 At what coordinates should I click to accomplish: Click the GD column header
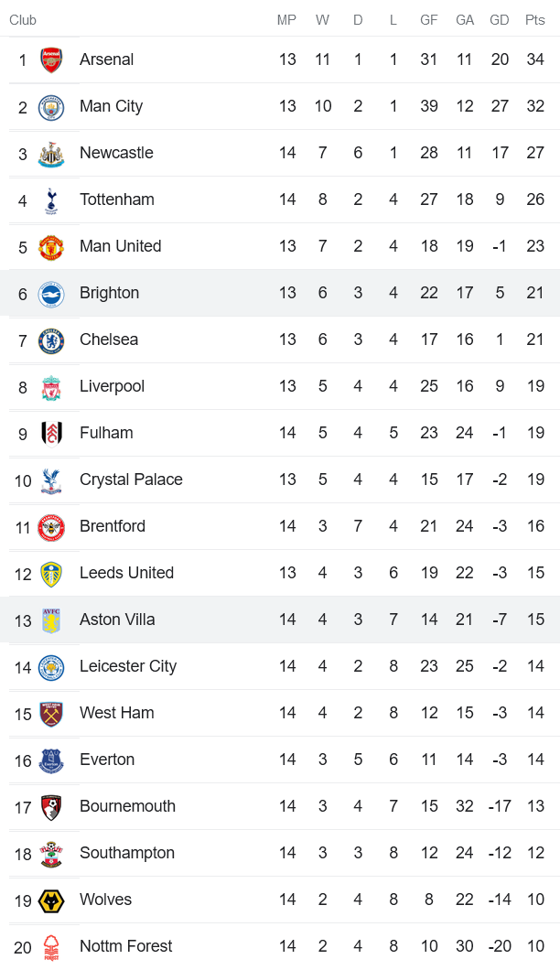500,20
